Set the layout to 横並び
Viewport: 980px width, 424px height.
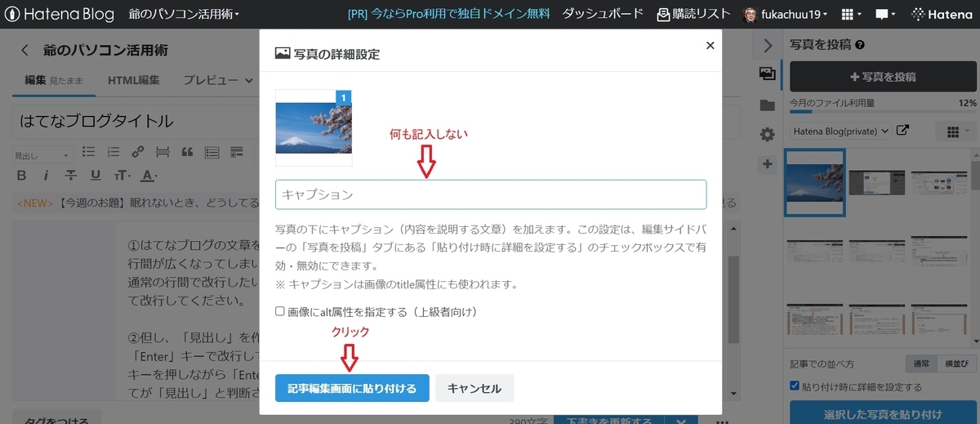tap(956, 364)
